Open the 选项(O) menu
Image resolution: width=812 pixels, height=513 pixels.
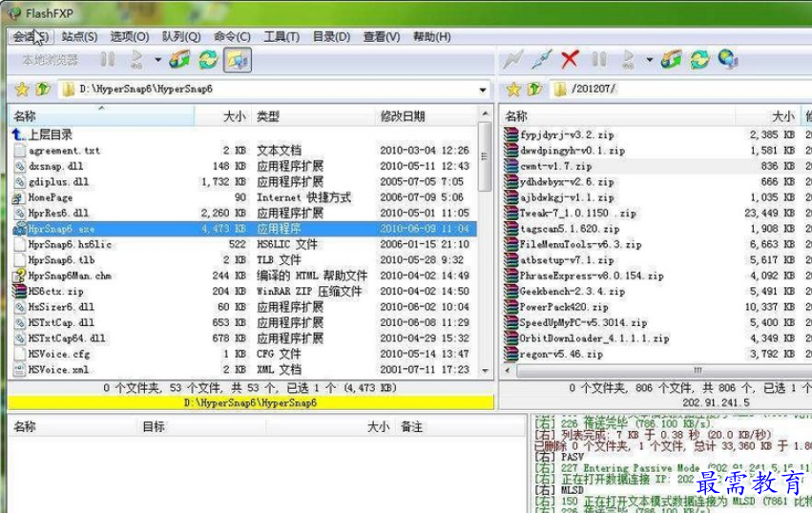130,37
